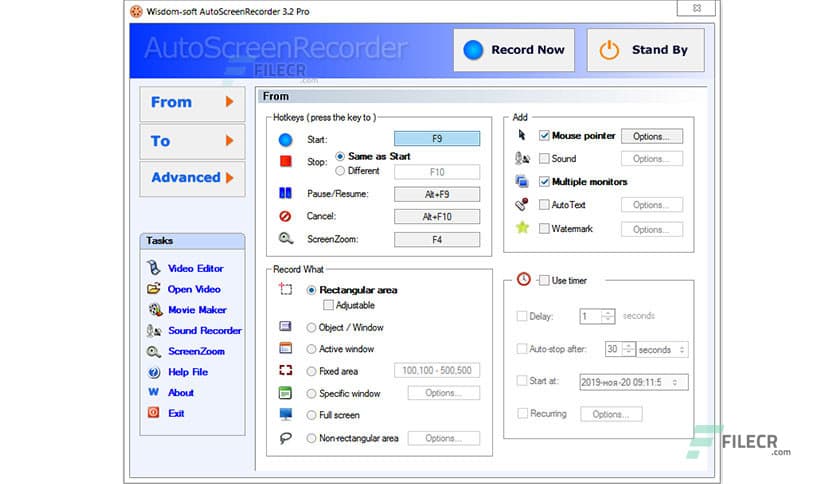Open the ScreenZoom task link
Screen dimensions: 836x484
(196, 351)
